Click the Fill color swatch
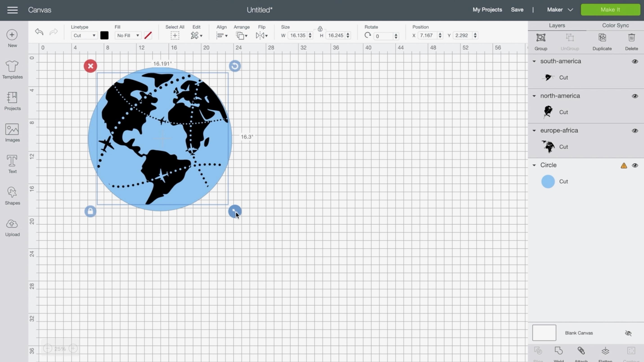The height and width of the screenshot is (362, 644). click(148, 35)
